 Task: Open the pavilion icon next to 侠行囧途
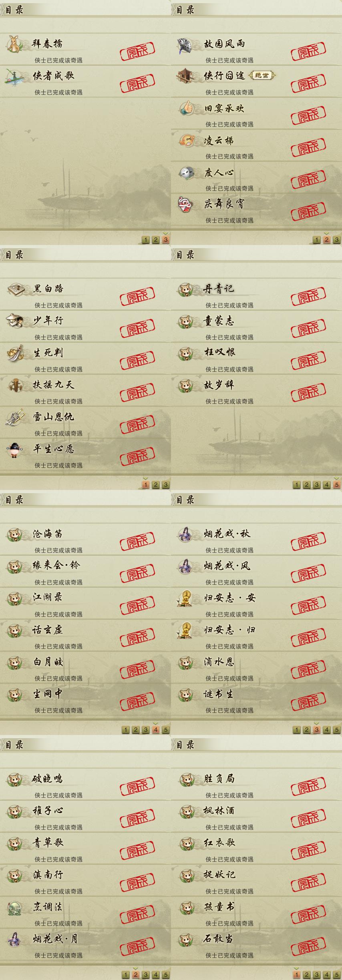click(x=186, y=76)
